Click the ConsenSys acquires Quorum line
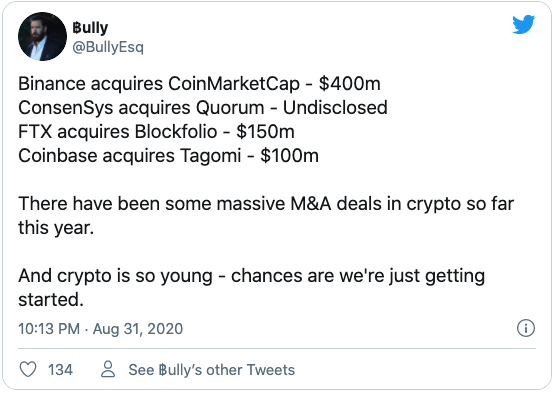555x393 pixels. coord(203,108)
